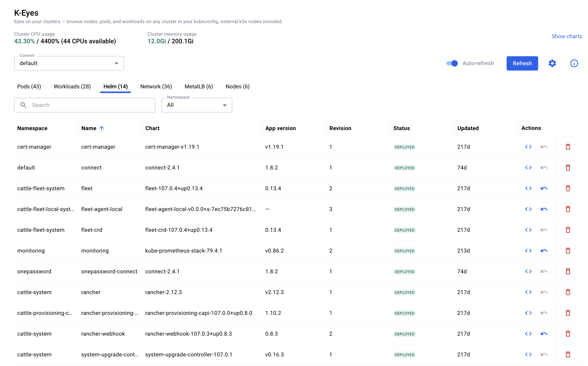Open the Namespace filter dropdown
Image resolution: width=588 pixels, height=366 pixels.
point(197,105)
